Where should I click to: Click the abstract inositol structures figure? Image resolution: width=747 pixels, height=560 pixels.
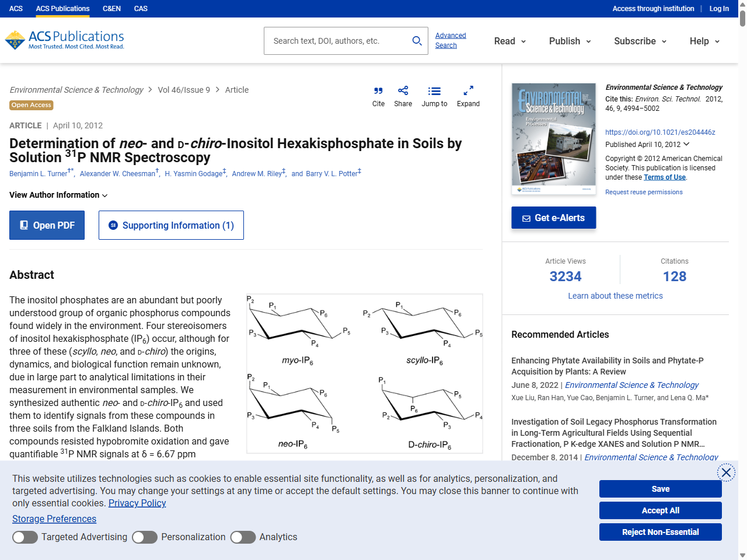[365, 373]
